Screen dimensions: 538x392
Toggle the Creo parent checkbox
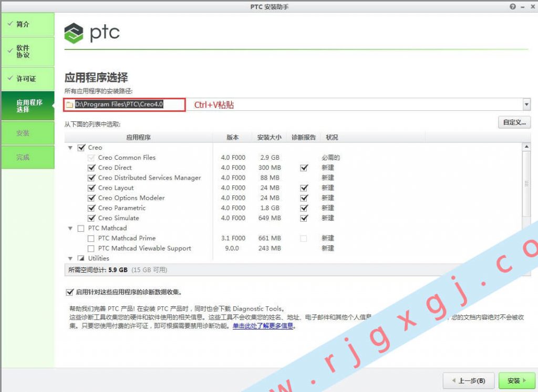(81, 148)
